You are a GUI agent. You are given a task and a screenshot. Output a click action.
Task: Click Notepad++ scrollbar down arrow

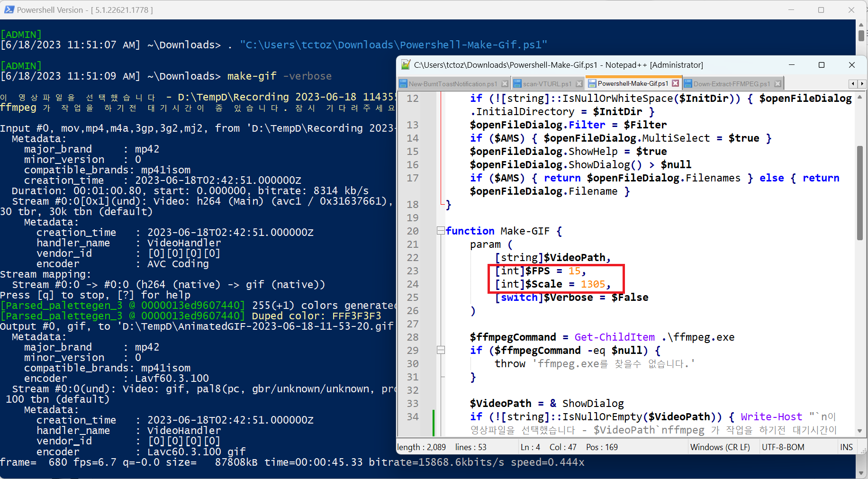[x=860, y=431]
